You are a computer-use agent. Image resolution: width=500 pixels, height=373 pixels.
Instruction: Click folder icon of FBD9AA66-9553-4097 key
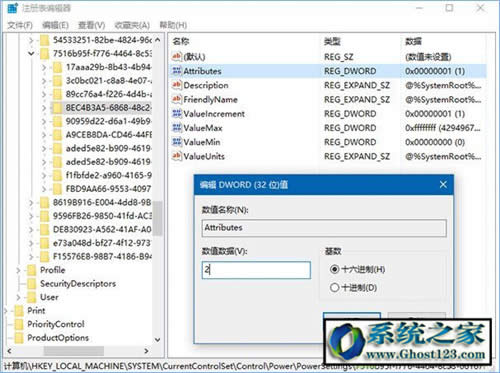[x=58, y=189]
